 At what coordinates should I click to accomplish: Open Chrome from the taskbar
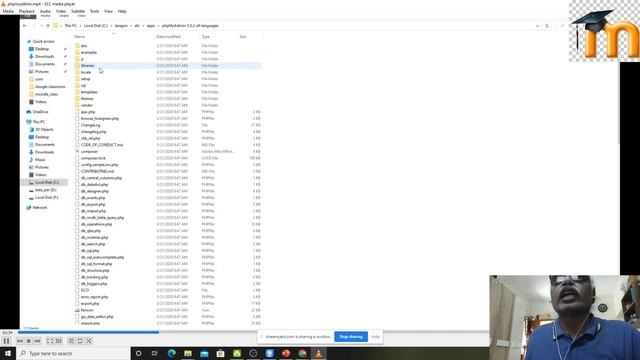click(x=302, y=353)
